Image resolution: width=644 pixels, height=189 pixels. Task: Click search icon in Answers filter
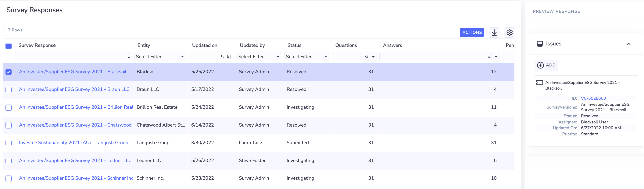[489, 57]
